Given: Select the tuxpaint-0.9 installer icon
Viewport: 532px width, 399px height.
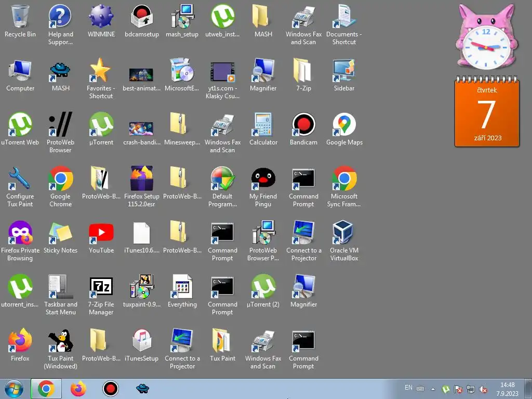Looking at the screenshot, I should [142, 286].
